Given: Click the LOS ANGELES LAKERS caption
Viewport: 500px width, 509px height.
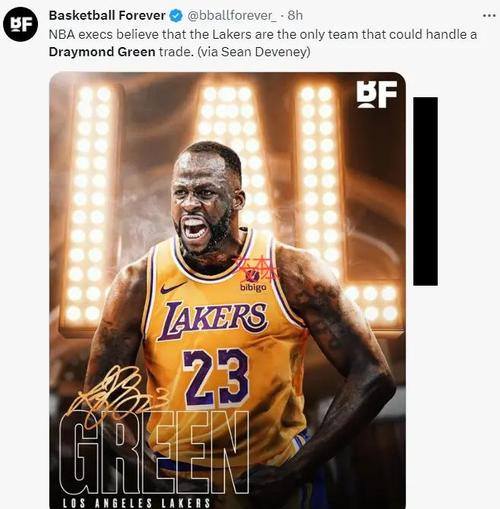Looking at the screenshot, I should [x=136, y=503].
